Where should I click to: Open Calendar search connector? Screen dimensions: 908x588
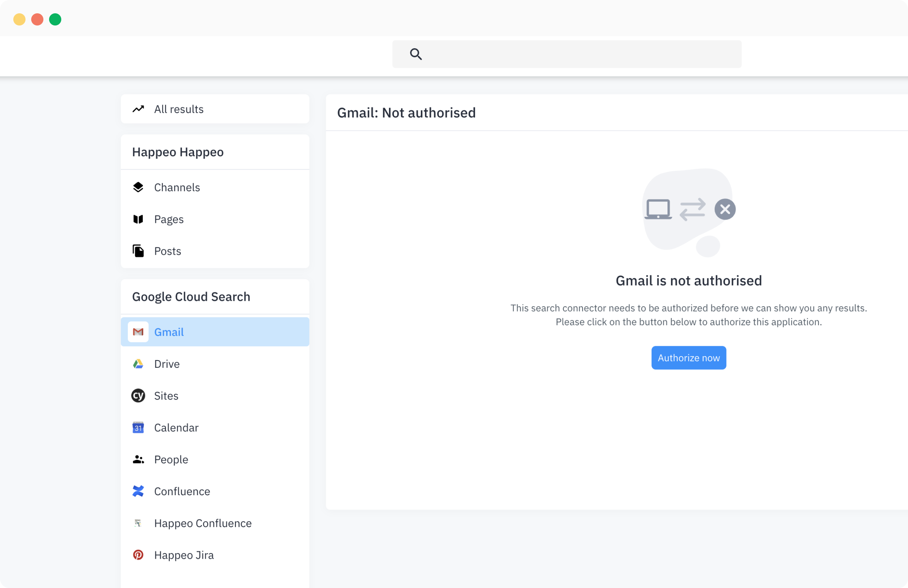pos(215,427)
